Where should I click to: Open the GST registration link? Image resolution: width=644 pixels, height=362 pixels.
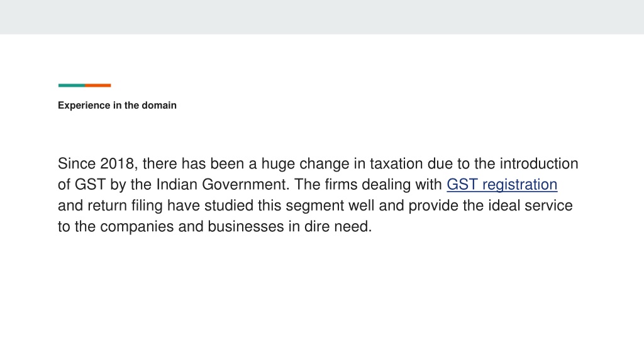502,185
